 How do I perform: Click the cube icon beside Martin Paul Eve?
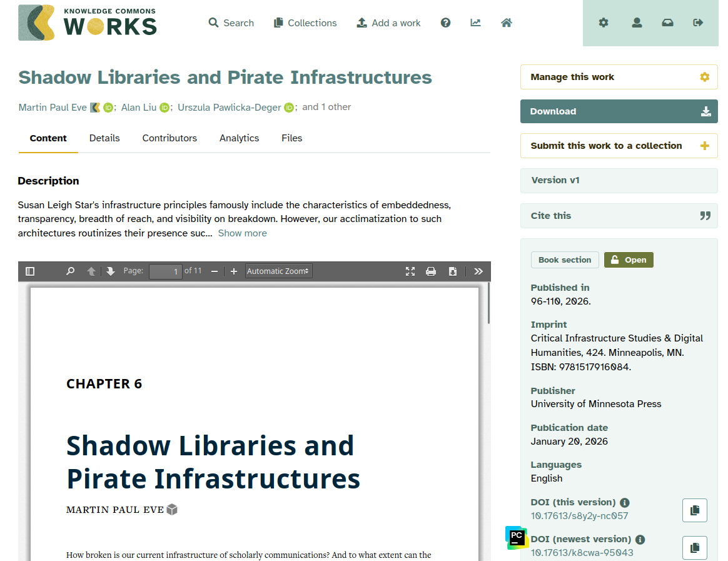pyautogui.click(x=172, y=510)
